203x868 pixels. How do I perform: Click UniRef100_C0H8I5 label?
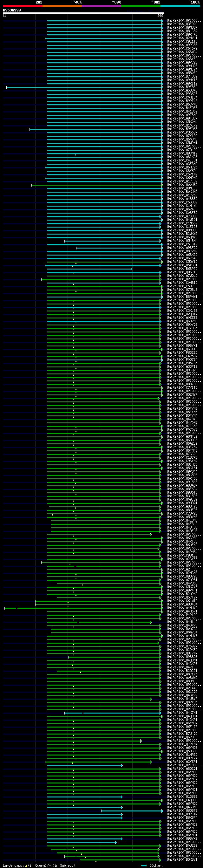(182, 283)
